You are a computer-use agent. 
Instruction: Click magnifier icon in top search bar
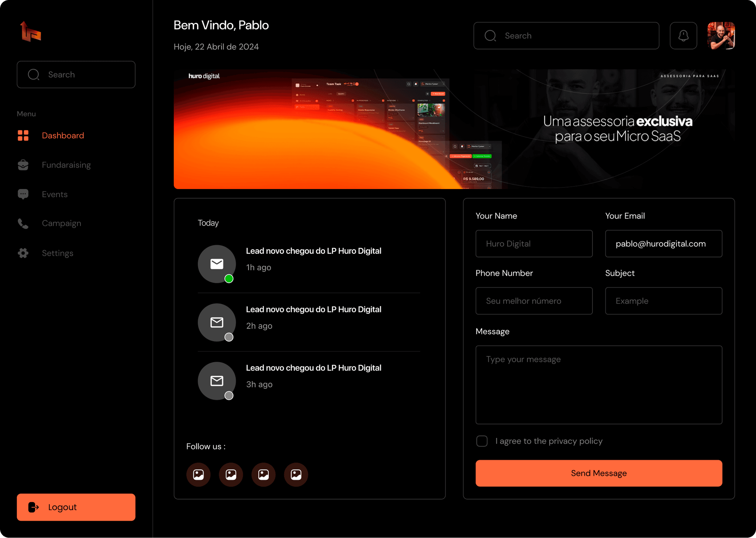tap(490, 36)
